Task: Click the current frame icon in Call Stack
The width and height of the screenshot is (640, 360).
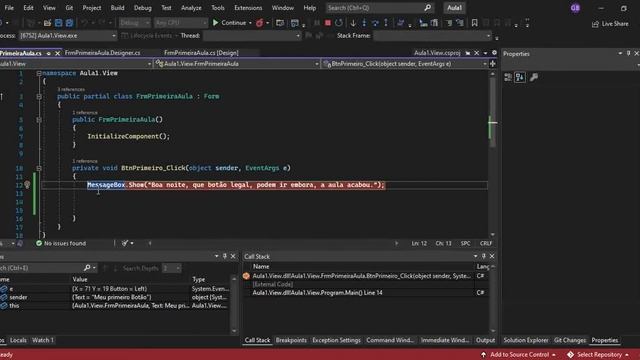Action: click(x=246, y=276)
